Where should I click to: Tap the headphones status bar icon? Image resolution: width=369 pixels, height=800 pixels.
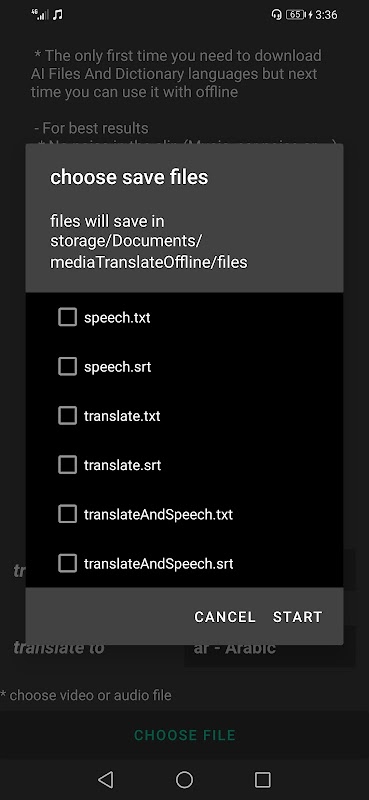(276, 15)
